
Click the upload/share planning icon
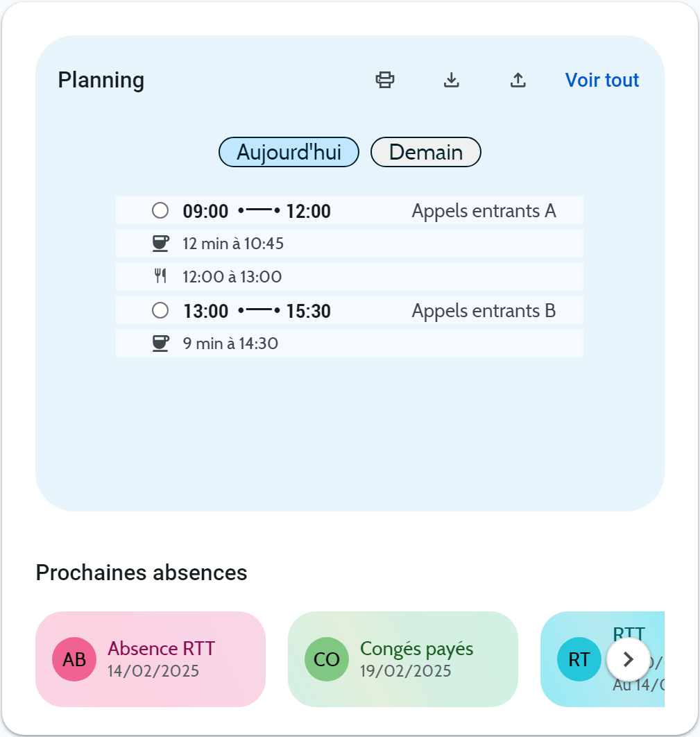coord(518,80)
